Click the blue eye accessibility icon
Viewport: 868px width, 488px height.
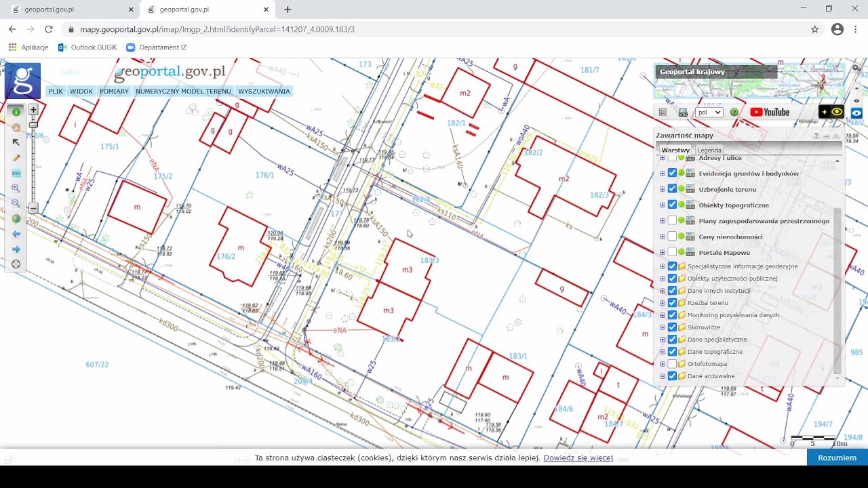point(856,113)
